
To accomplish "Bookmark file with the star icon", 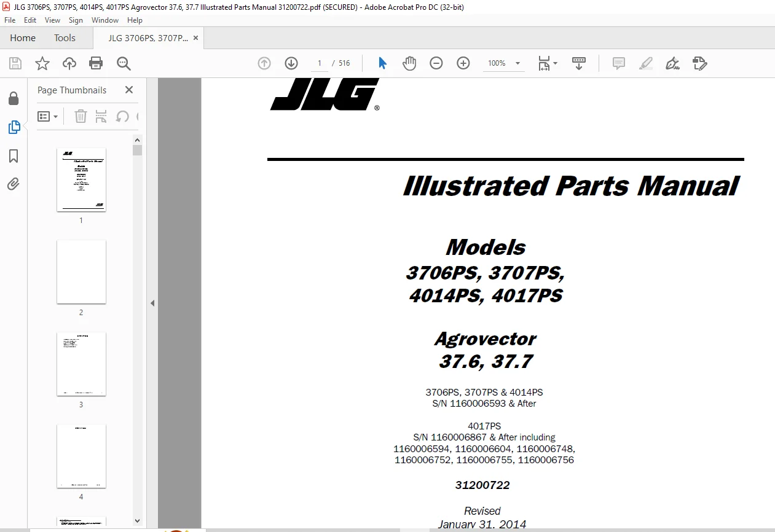I will coord(42,63).
